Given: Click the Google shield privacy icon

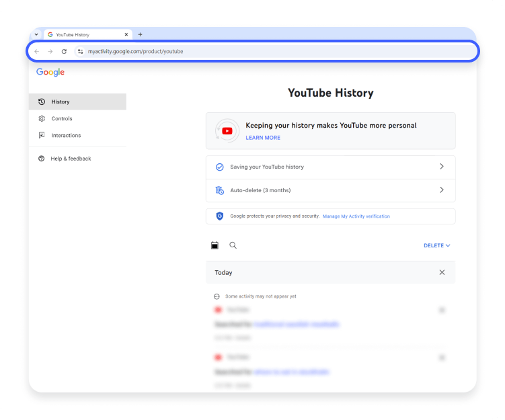Looking at the screenshot, I should (220, 216).
